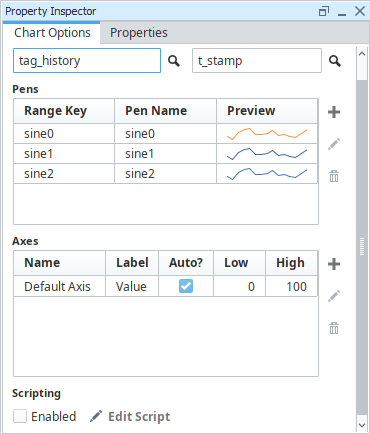
Task: Click the search icon beside t_stamp field
Action: (x=335, y=61)
